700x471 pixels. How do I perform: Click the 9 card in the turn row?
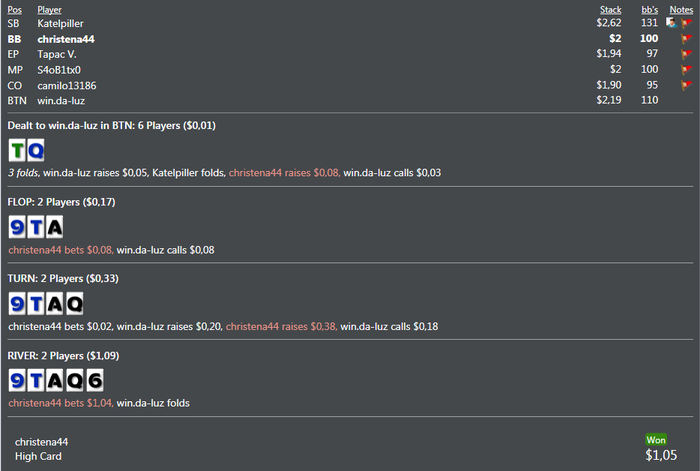[x=18, y=303]
